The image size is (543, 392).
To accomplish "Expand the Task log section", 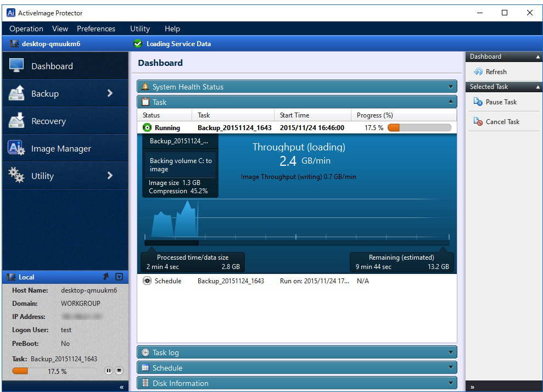I will click(451, 352).
